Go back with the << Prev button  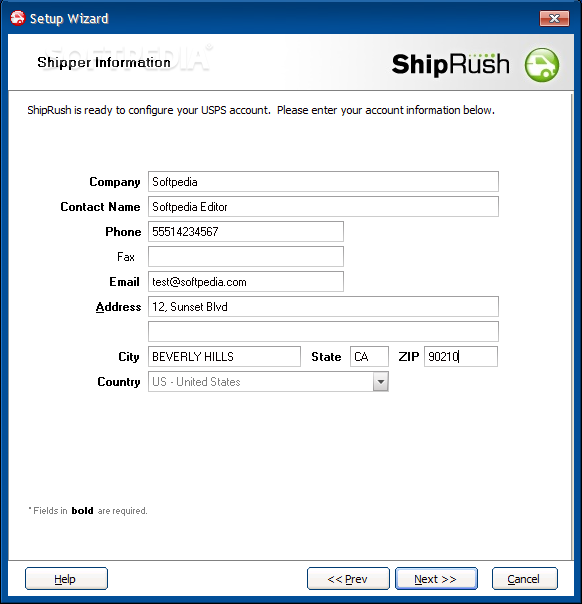tap(348, 579)
